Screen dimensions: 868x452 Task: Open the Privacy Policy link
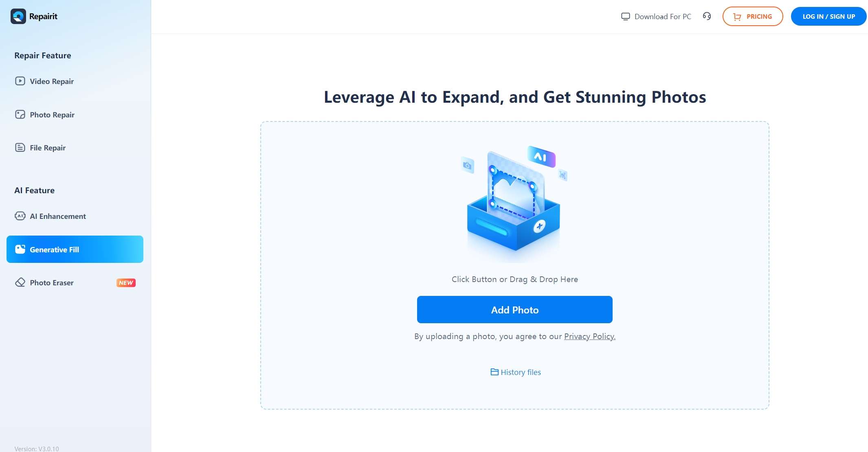click(589, 336)
